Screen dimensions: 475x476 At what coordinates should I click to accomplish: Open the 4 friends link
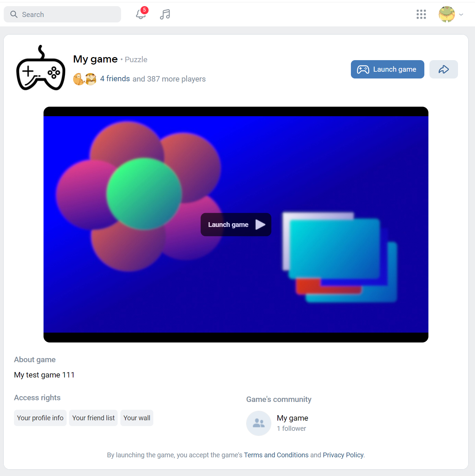(x=115, y=79)
